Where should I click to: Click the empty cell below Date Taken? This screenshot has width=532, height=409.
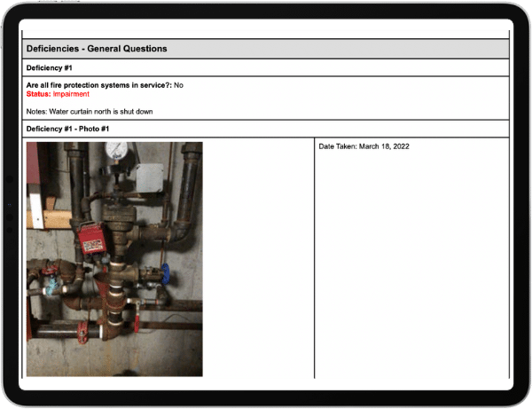411,266
